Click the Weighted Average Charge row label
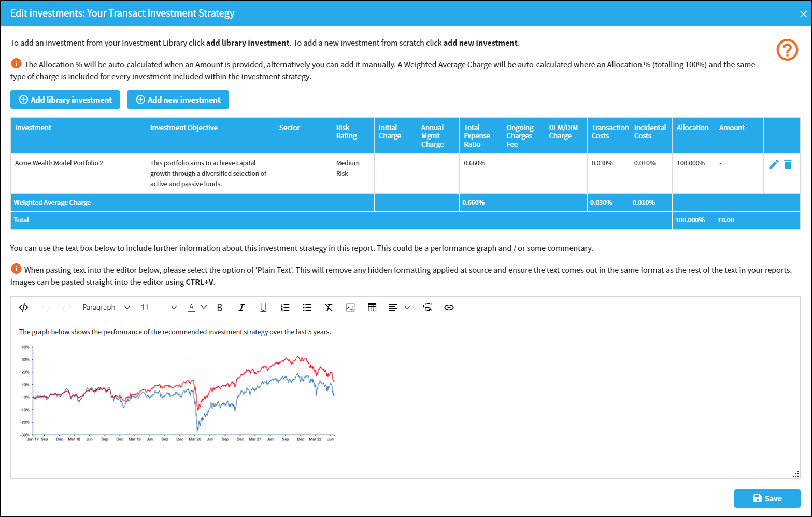The width and height of the screenshot is (812, 517). pos(52,202)
